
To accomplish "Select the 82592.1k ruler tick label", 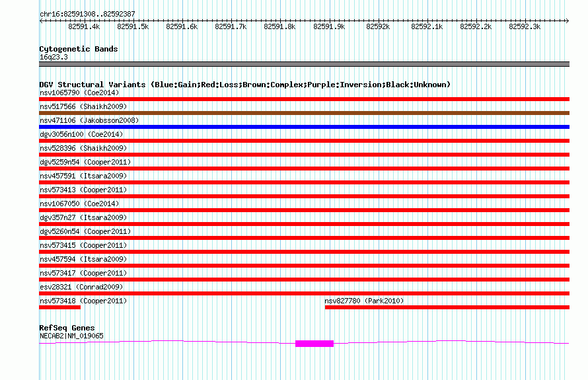I will point(427,26).
